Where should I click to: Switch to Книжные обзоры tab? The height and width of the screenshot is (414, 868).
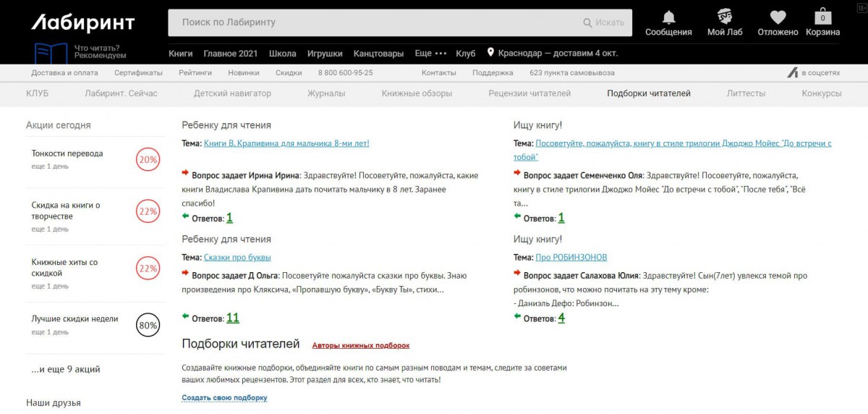coord(417,93)
